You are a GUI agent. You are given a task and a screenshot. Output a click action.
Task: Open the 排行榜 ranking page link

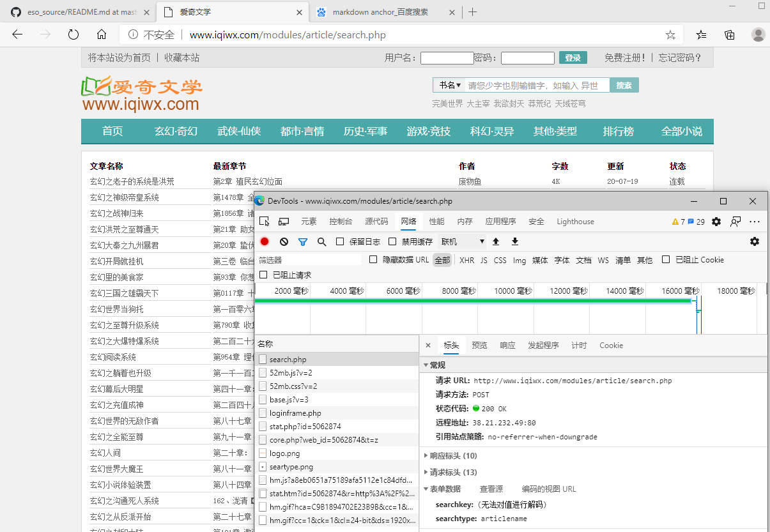tap(618, 131)
